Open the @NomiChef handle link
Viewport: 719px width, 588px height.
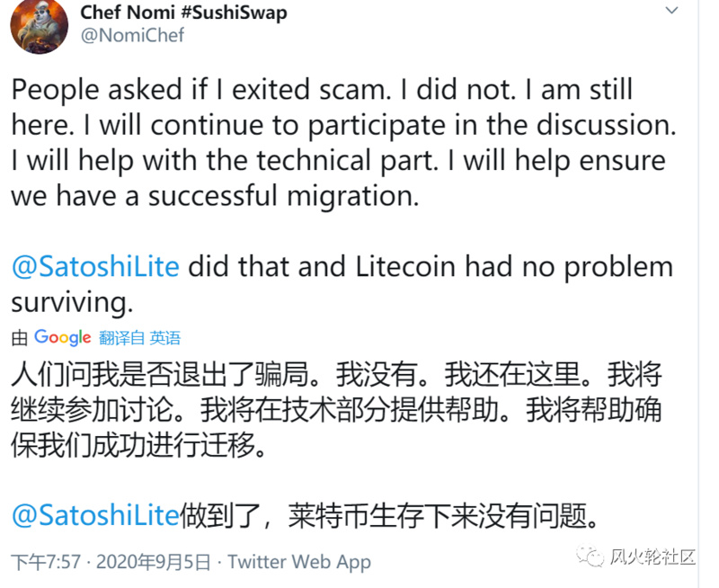click(133, 37)
